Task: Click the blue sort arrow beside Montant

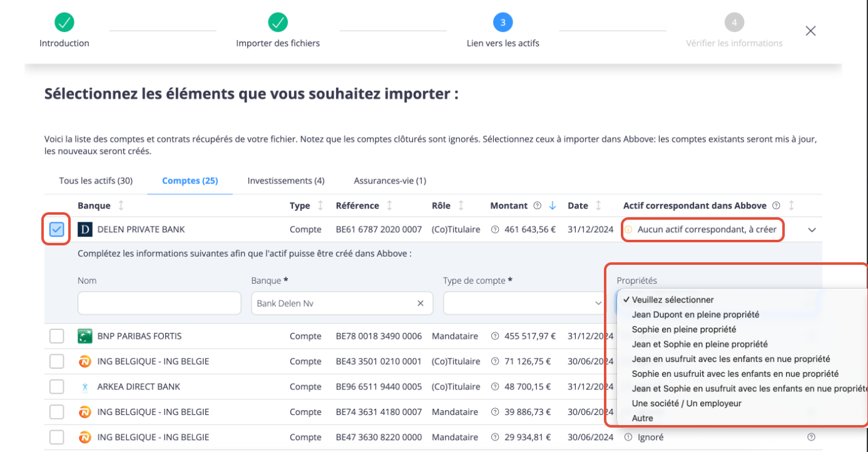Action: (x=553, y=205)
